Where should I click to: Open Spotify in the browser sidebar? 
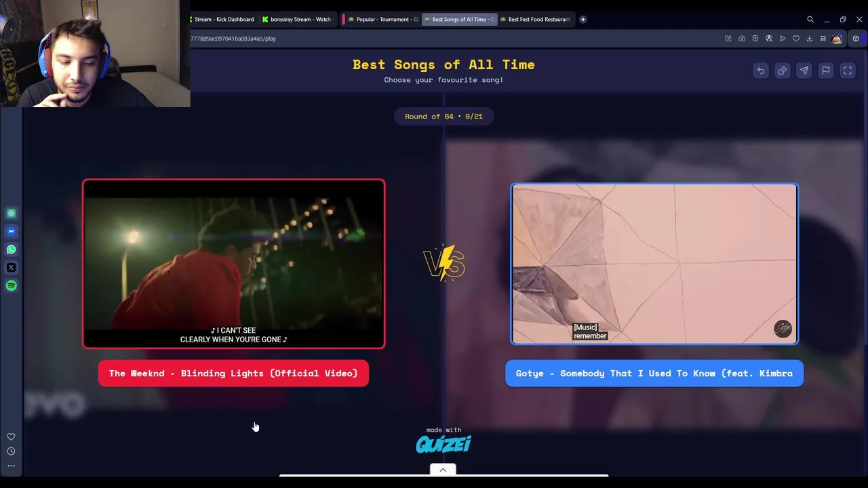[11, 285]
